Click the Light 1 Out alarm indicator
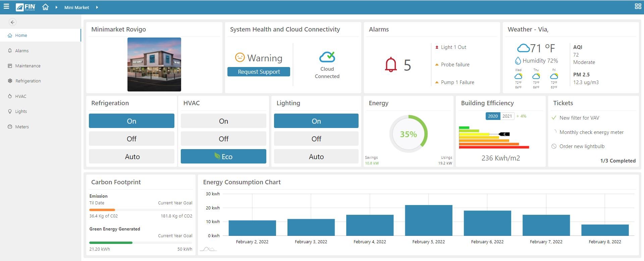The height and width of the screenshot is (261, 644). pos(437,47)
